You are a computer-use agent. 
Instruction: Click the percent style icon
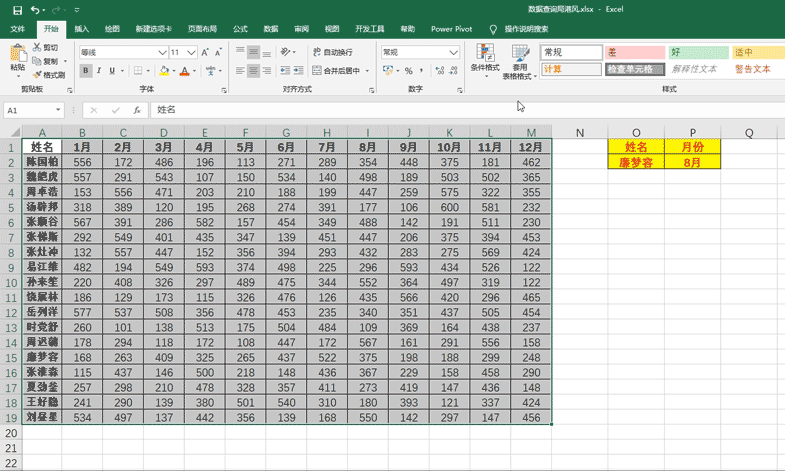[x=409, y=71]
